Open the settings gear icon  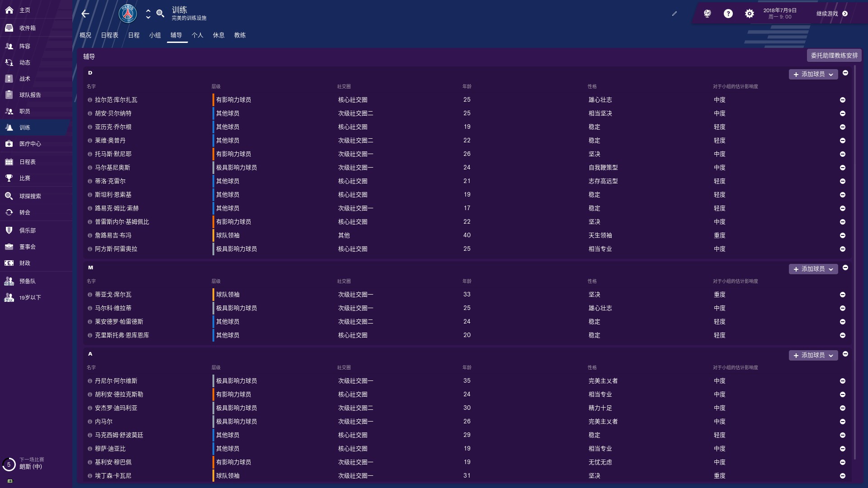[x=749, y=14]
